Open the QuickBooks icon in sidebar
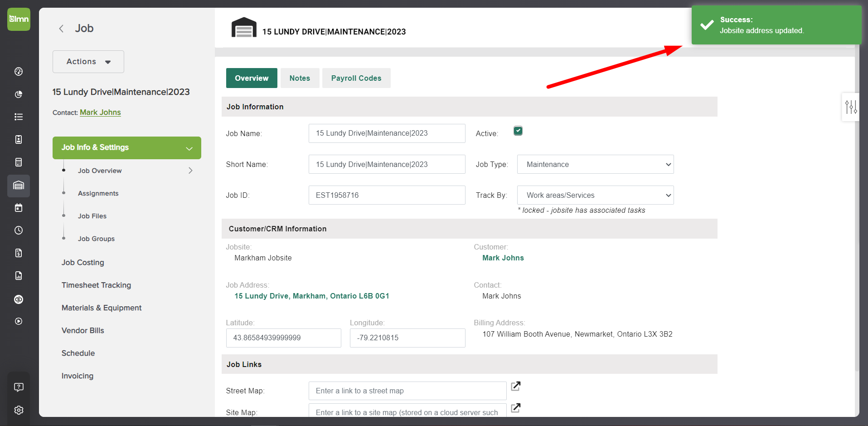Screen dimensions: 868x426 pos(19,299)
